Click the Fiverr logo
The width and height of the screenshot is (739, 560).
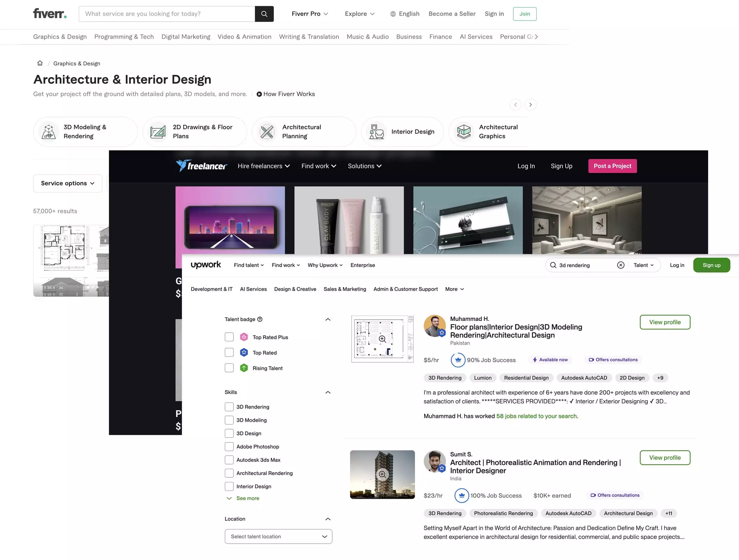pos(50,14)
